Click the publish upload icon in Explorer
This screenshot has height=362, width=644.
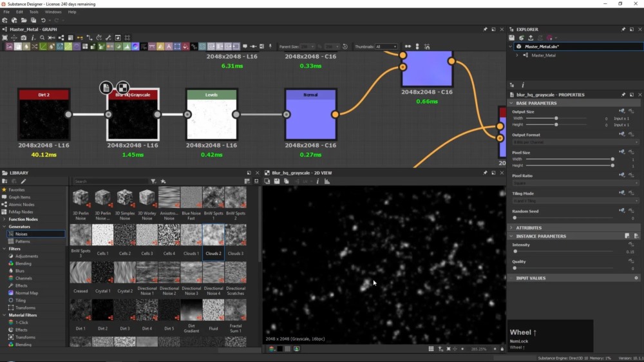tap(531, 38)
